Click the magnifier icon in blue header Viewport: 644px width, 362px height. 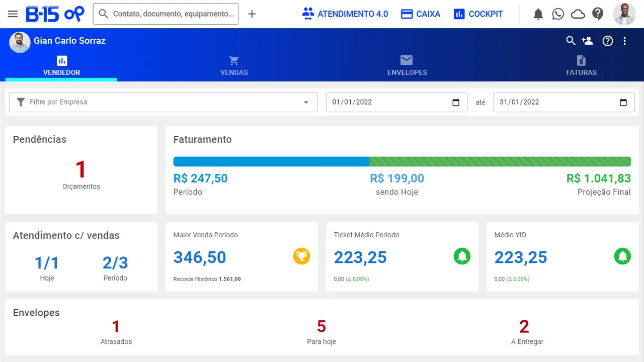point(571,41)
